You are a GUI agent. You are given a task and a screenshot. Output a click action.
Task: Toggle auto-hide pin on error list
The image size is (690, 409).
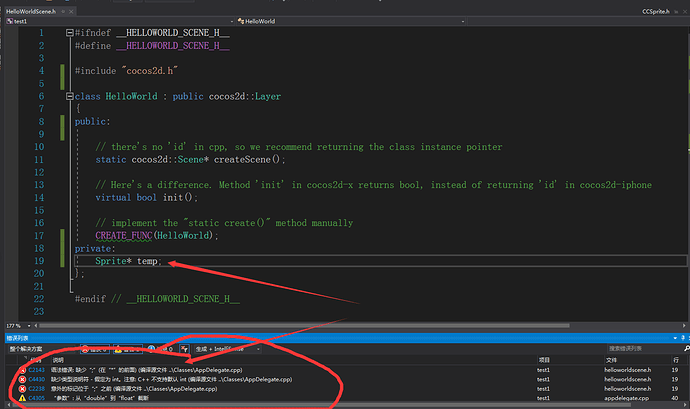[x=683, y=338]
